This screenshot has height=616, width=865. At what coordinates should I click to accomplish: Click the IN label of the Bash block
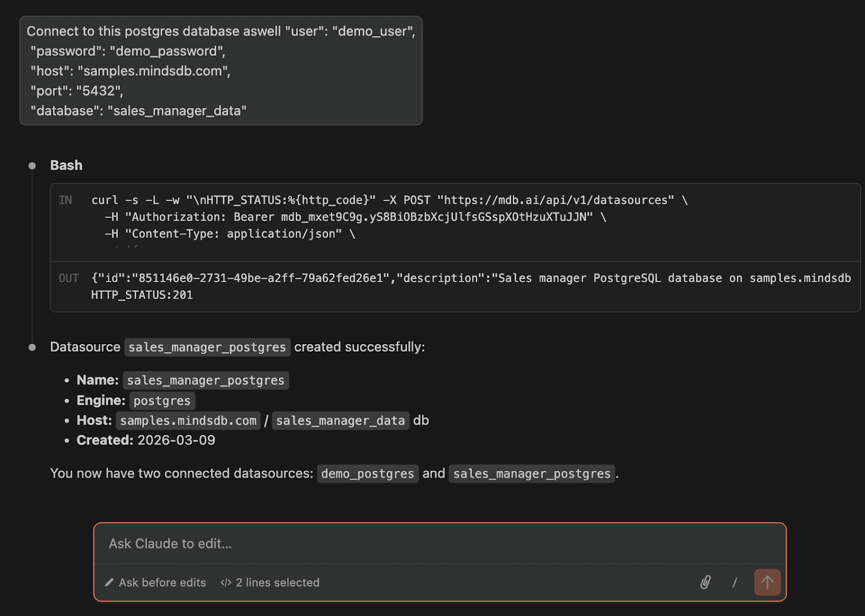(65, 200)
